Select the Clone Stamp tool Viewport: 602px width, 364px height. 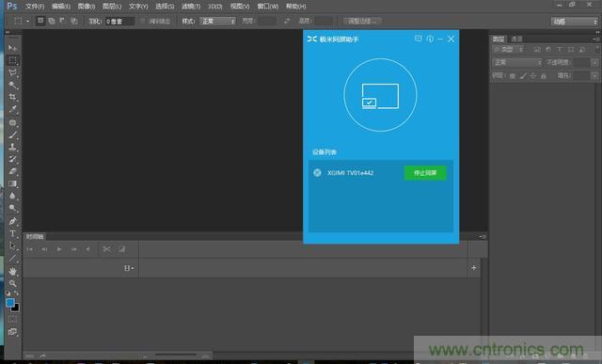click(x=12, y=147)
